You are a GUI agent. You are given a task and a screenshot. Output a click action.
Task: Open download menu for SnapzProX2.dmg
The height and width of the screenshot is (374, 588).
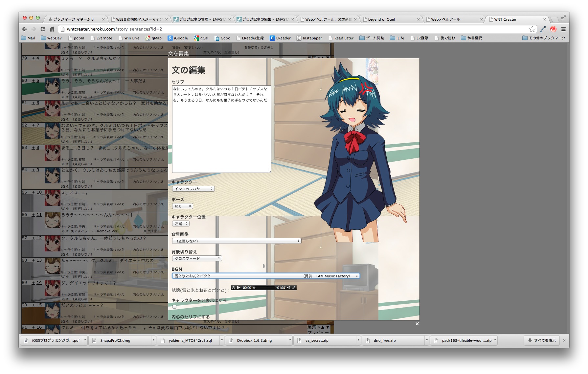point(153,340)
